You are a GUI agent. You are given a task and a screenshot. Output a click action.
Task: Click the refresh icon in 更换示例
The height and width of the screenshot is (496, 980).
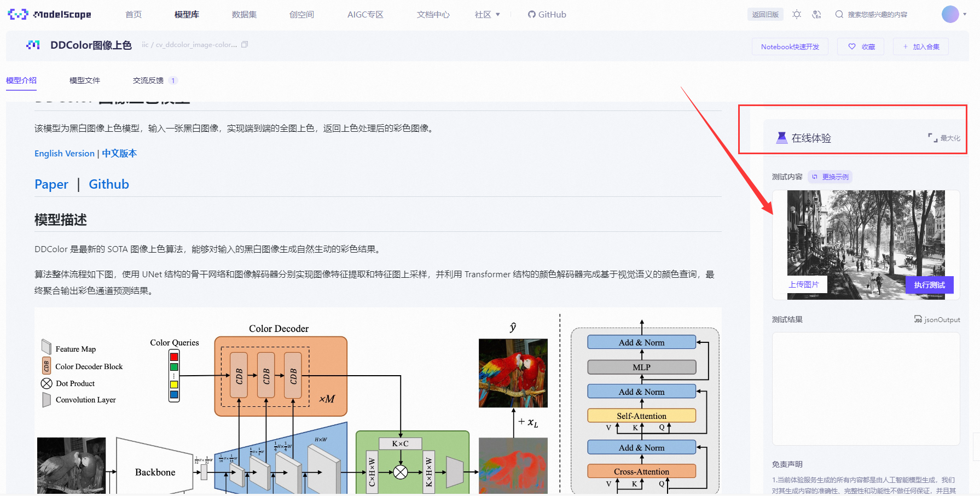(x=815, y=177)
